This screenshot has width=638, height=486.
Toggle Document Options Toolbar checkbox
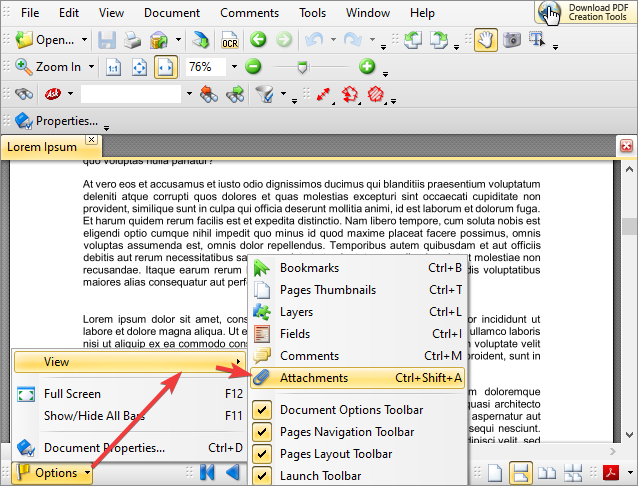coord(262,410)
